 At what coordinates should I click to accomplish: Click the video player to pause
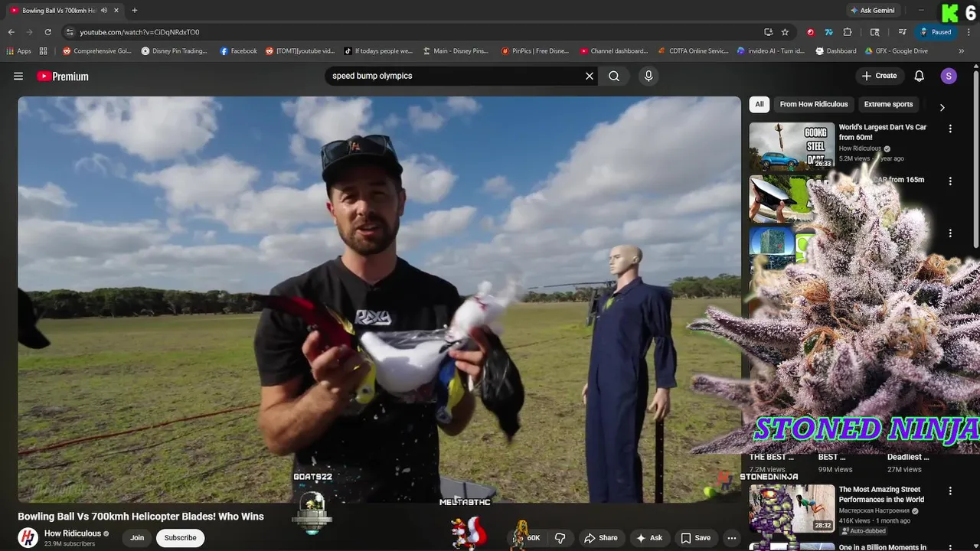point(379,298)
